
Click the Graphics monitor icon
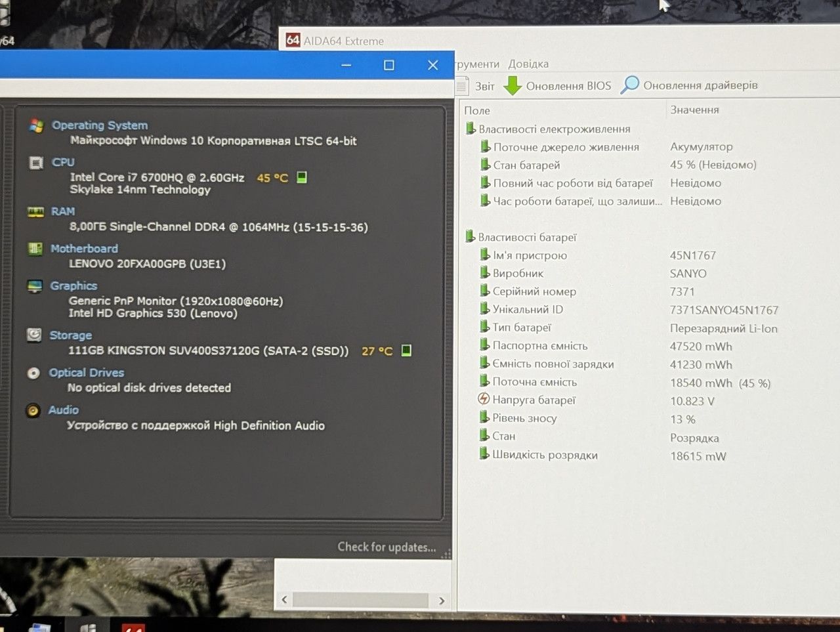[35, 286]
